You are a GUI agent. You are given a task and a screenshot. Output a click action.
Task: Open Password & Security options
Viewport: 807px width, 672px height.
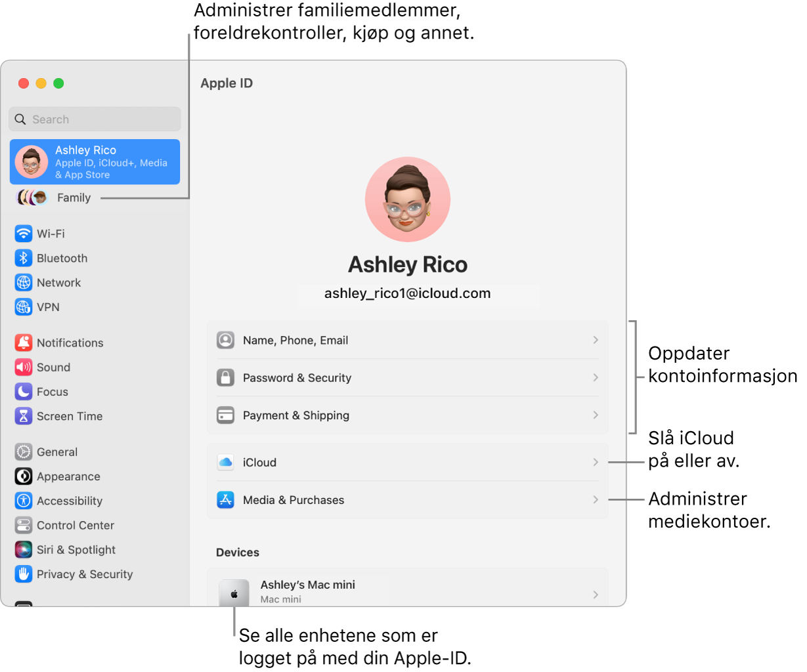click(407, 377)
